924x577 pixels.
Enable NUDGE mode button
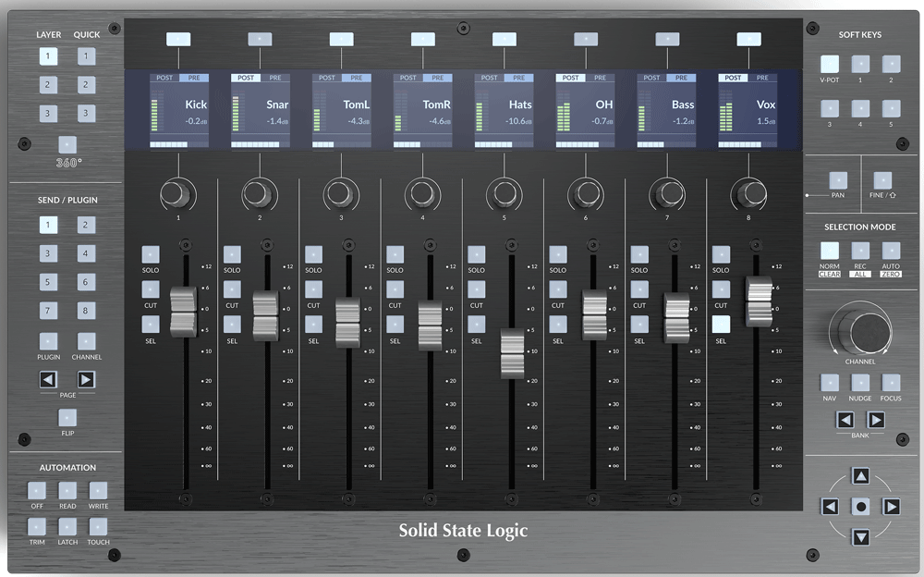tap(860, 382)
